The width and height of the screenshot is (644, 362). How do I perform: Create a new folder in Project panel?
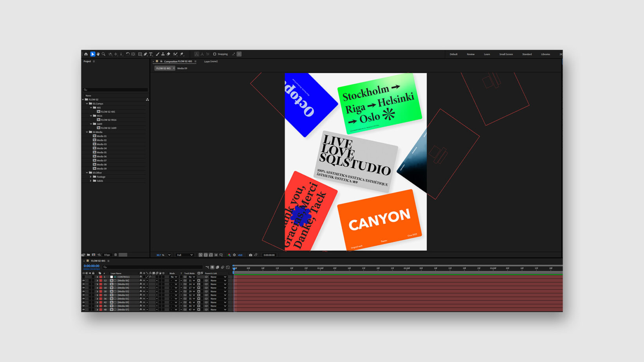click(88, 255)
